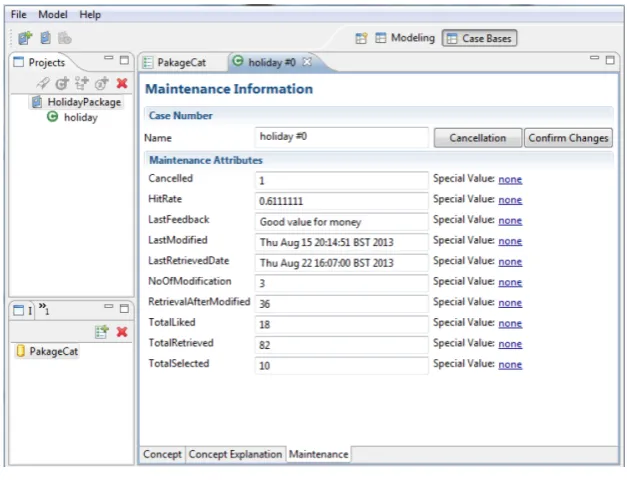627x480 pixels.
Task: Click the green holiday concept icon in tree
Action: tap(52, 117)
